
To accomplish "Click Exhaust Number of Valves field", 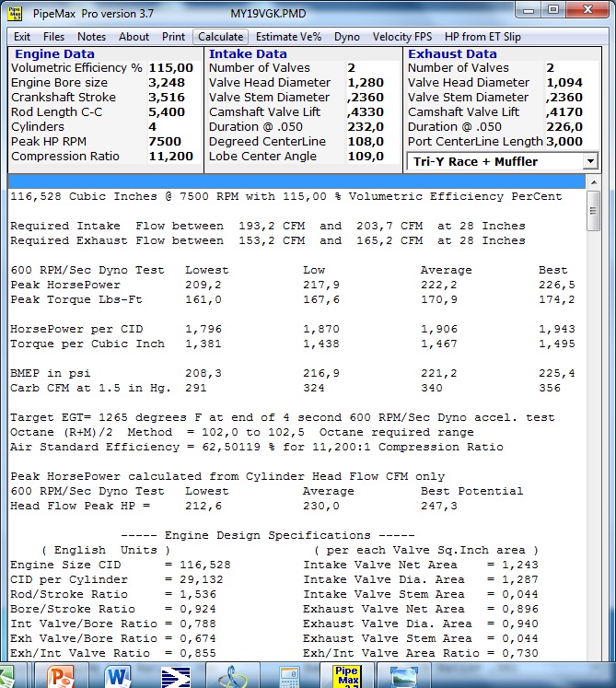I will [572, 68].
